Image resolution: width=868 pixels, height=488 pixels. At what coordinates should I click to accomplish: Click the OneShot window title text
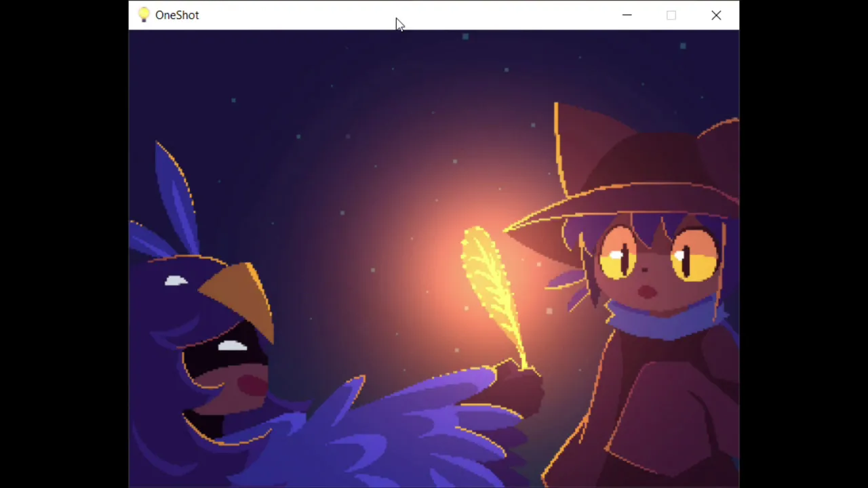177,15
